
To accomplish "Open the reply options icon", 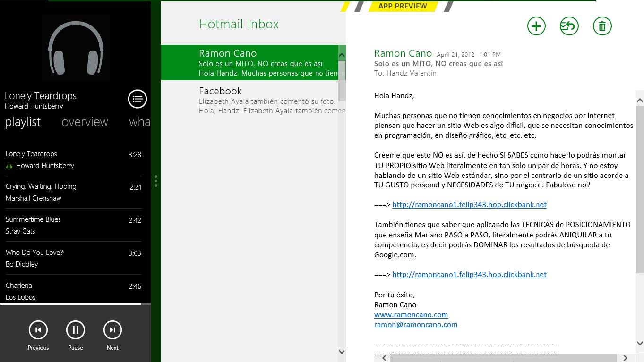I will pyautogui.click(x=569, y=26).
